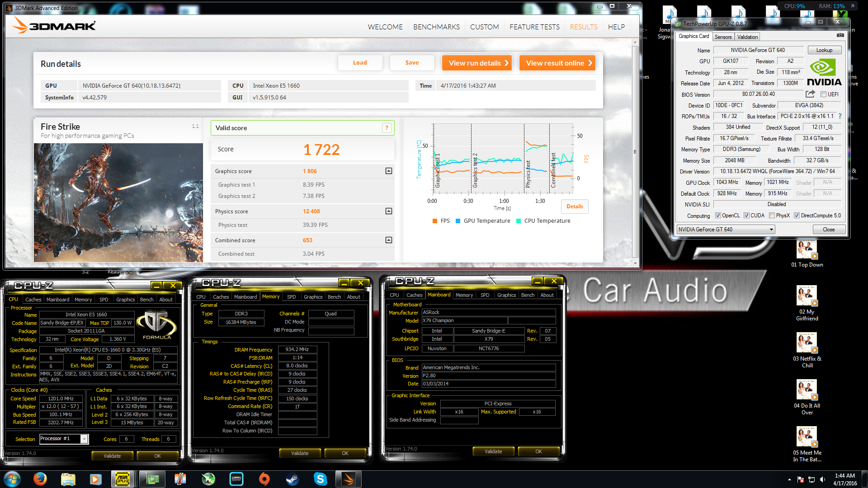Click Validate in the right CPU-Z window

pyautogui.click(x=493, y=451)
